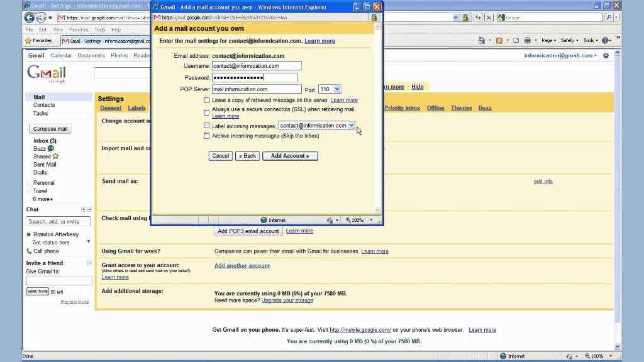The width and height of the screenshot is (644, 362).
Task: Check Leave a copy of retrieved message
Action: pyautogui.click(x=206, y=100)
